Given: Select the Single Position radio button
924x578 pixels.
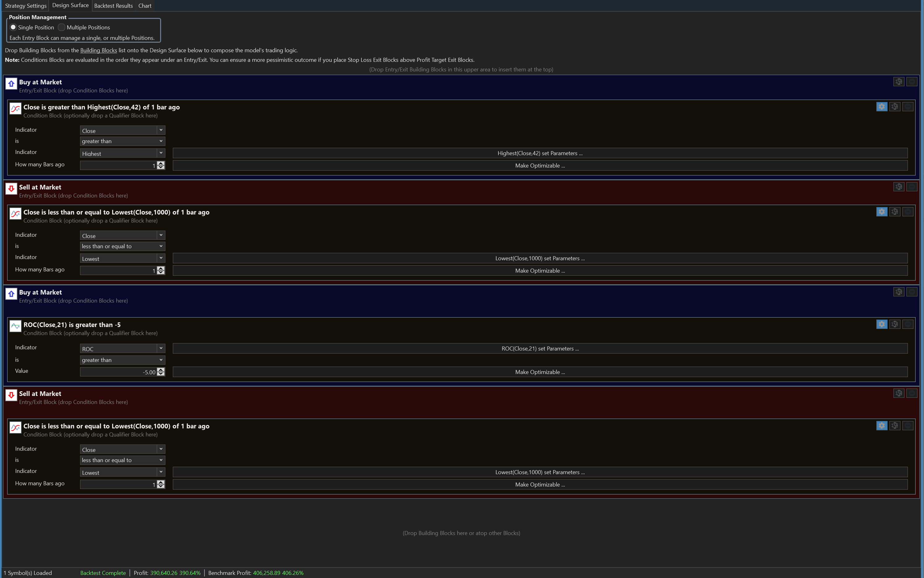Looking at the screenshot, I should tap(13, 27).
